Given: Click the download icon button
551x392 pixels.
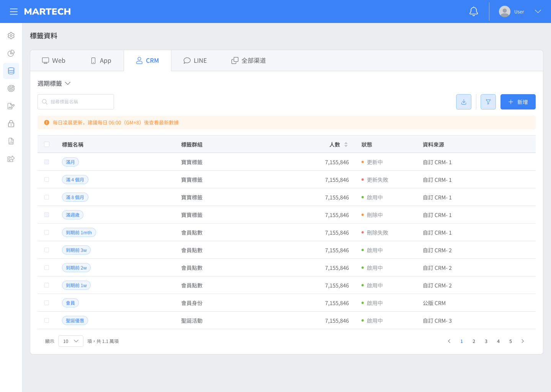Looking at the screenshot, I should point(463,102).
